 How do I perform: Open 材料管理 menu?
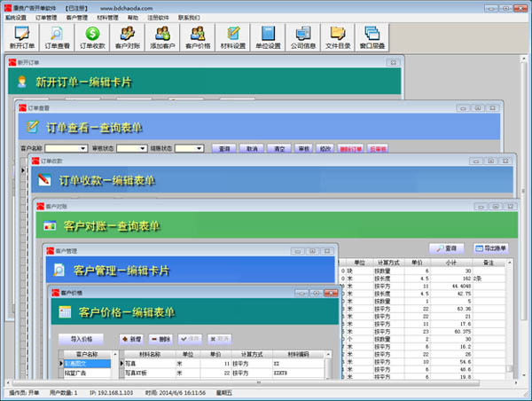tap(107, 18)
